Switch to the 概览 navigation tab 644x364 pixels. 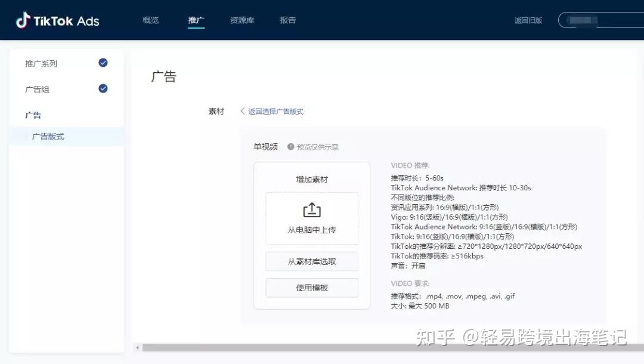150,20
